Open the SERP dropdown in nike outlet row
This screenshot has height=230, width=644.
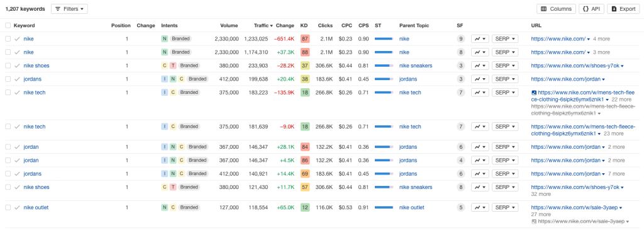point(505,207)
